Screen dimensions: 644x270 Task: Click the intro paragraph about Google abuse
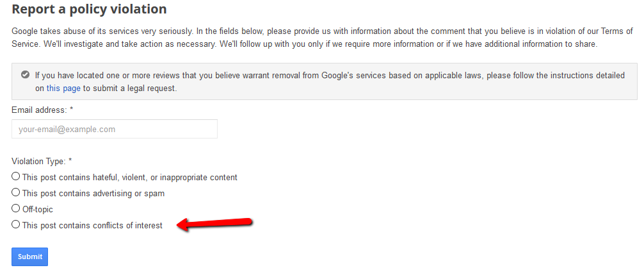click(x=320, y=37)
